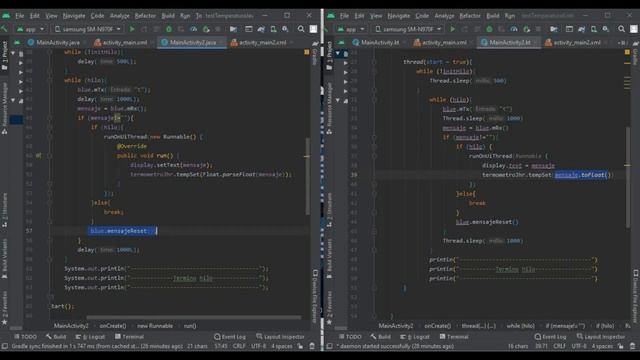The width and height of the screenshot is (640, 360).
Task: Open Project tool window in left sidebar
Action: [5, 55]
